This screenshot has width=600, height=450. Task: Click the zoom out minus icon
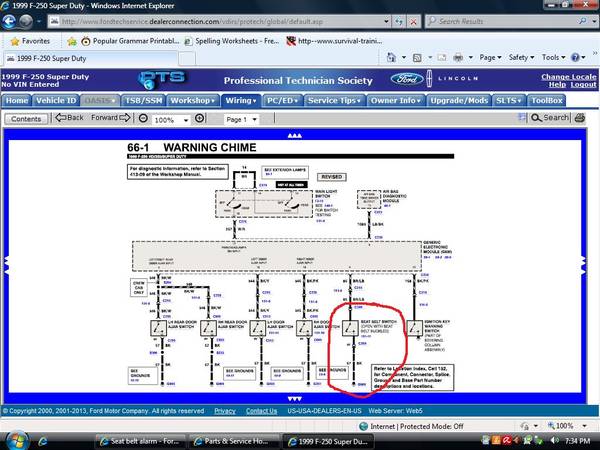point(143,118)
